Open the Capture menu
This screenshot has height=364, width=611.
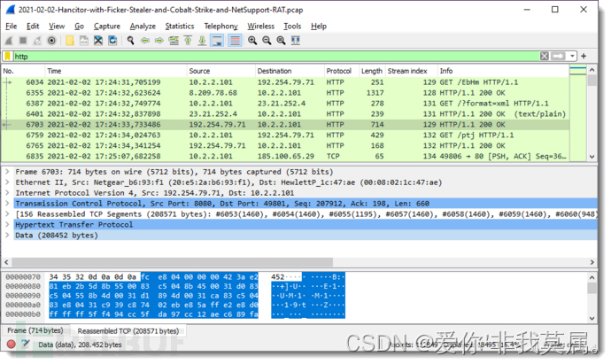(x=107, y=26)
